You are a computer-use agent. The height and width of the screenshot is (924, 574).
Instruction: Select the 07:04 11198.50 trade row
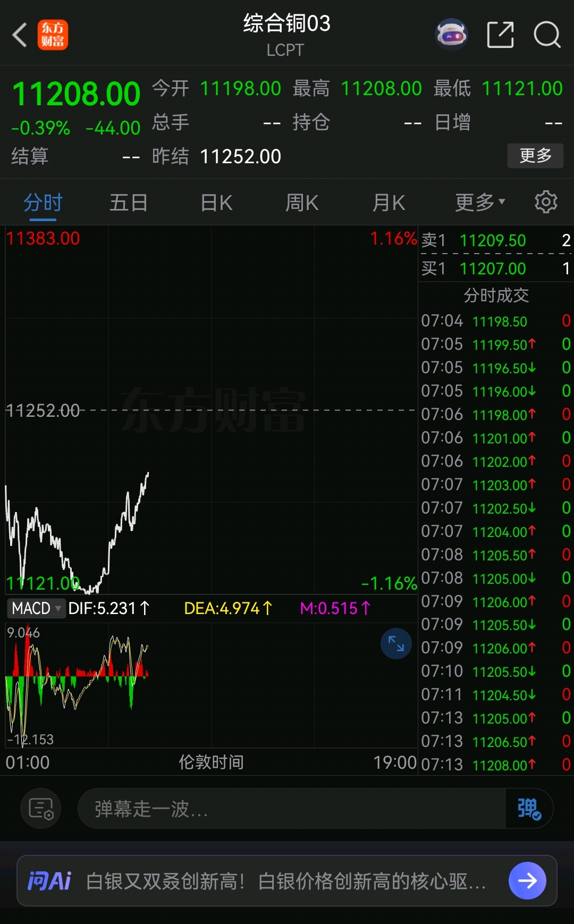pos(496,321)
